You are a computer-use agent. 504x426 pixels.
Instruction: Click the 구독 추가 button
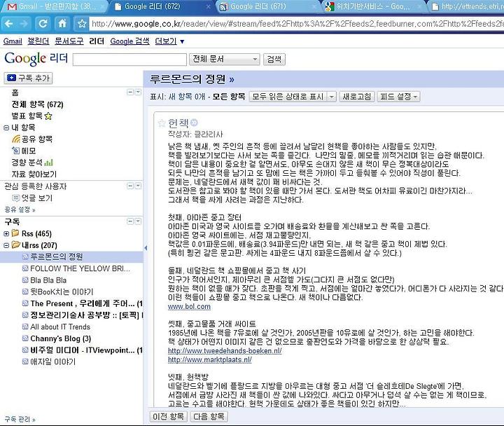point(28,78)
